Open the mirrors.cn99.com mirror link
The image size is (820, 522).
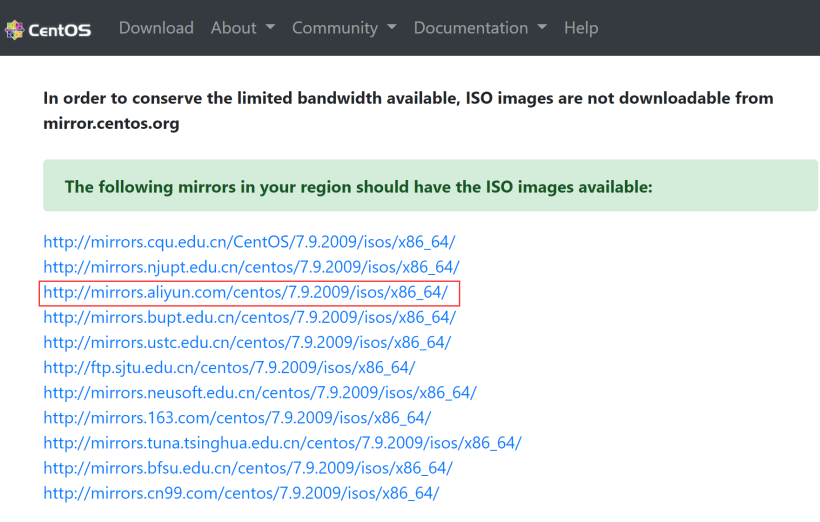tap(241, 493)
